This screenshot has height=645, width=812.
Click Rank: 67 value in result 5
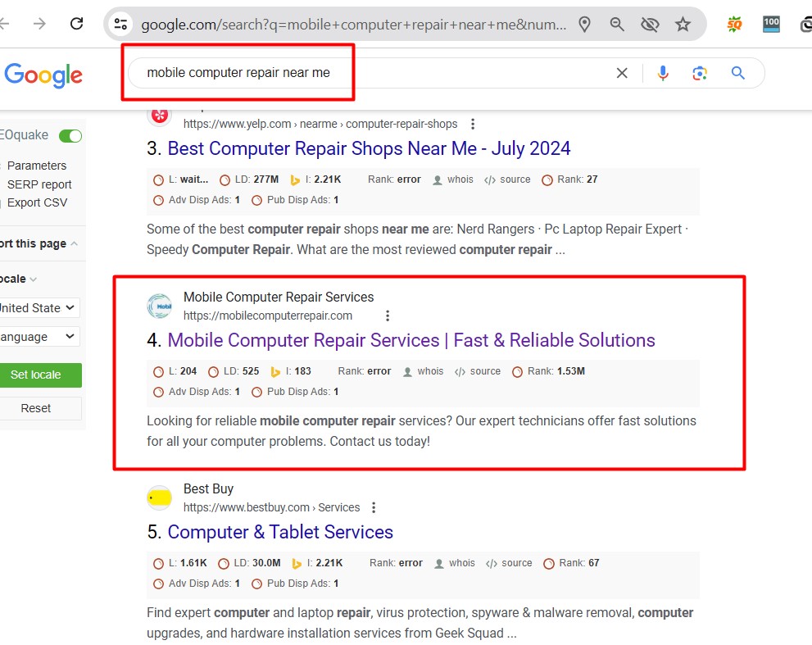click(579, 562)
